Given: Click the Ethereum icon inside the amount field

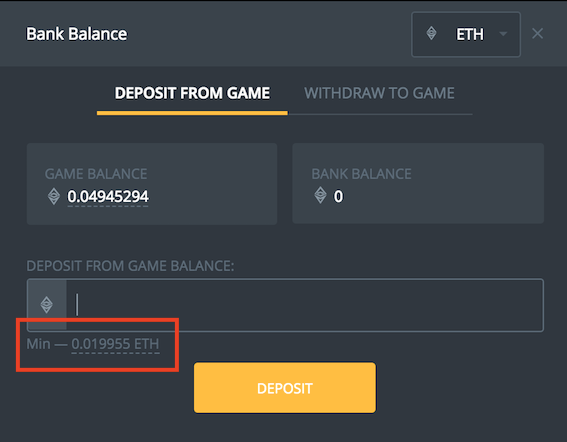Looking at the screenshot, I should [47, 305].
